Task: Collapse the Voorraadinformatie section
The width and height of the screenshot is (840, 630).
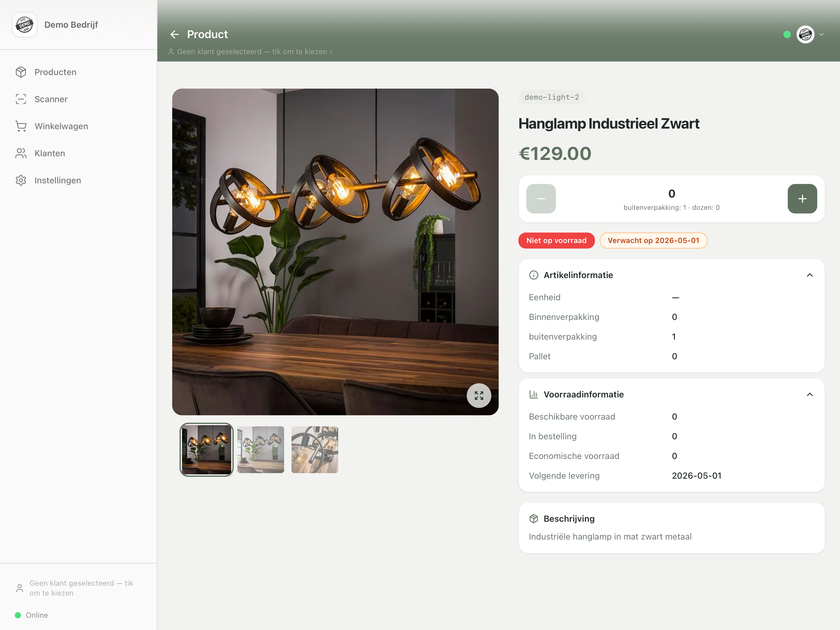Action: click(x=810, y=394)
